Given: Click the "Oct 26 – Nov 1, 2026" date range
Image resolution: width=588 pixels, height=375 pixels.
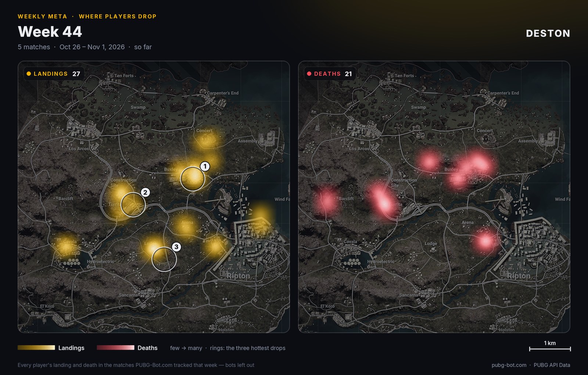Looking at the screenshot, I should (92, 47).
